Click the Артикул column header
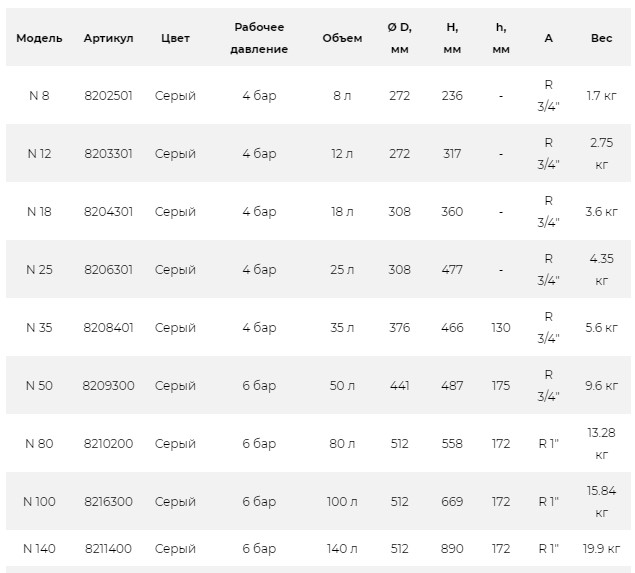Screen dimensions: 635x573 coord(108,38)
